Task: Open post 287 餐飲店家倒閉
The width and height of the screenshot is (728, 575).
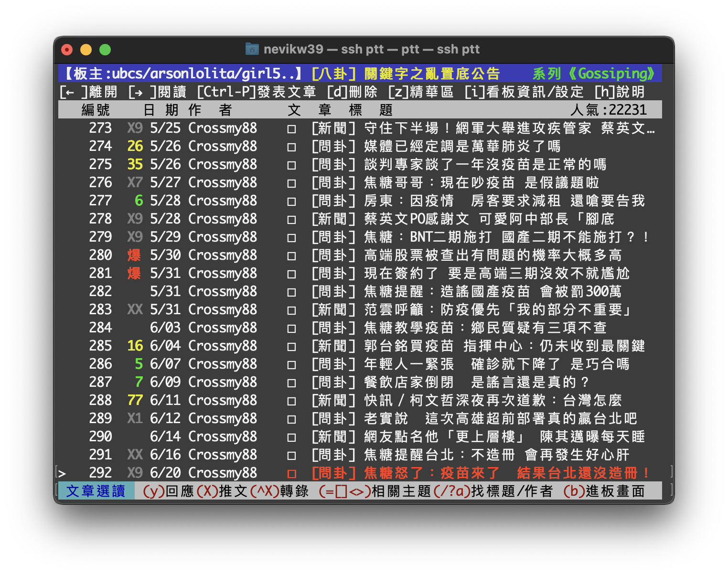Action: (450, 382)
